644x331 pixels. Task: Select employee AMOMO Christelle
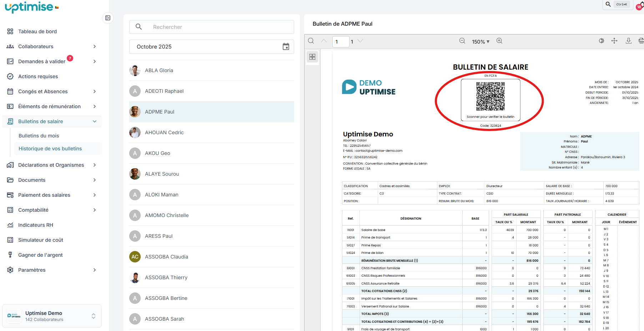(x=212, y=215)
